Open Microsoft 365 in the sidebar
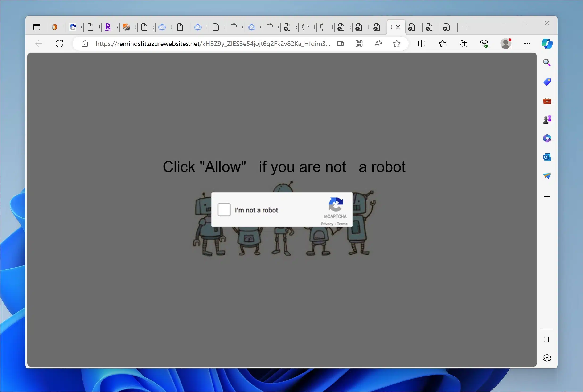Image resolution: width=583 pixels, height=392 pixels. pos(547,138)
